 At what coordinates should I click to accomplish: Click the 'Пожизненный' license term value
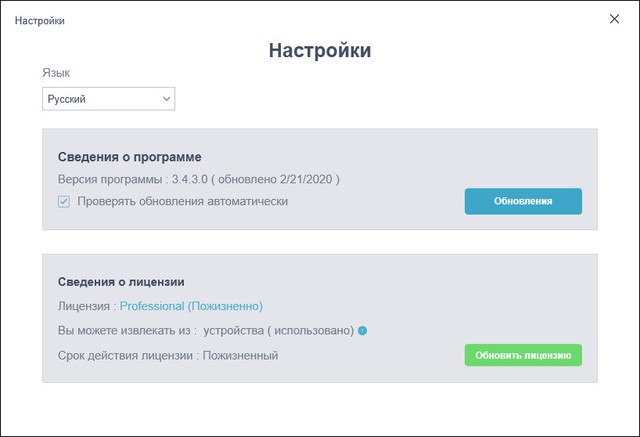pyautogui.click(x=240, y=355)
